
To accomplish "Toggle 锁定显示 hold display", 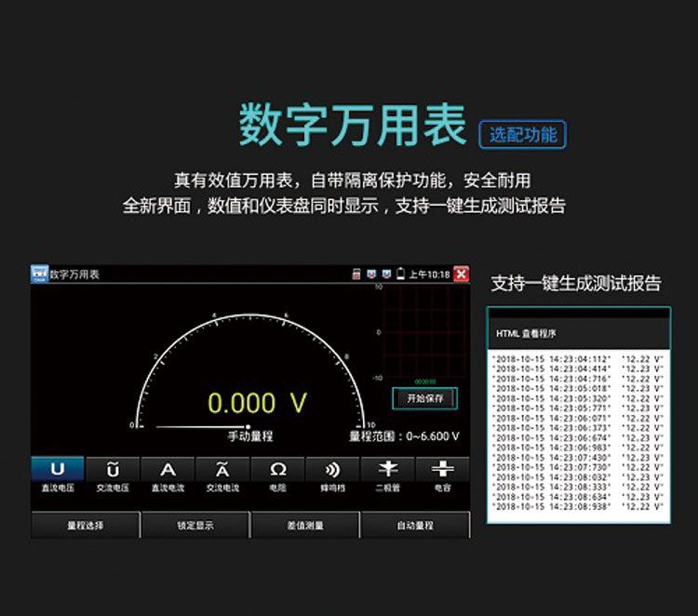I will point(195,526).
